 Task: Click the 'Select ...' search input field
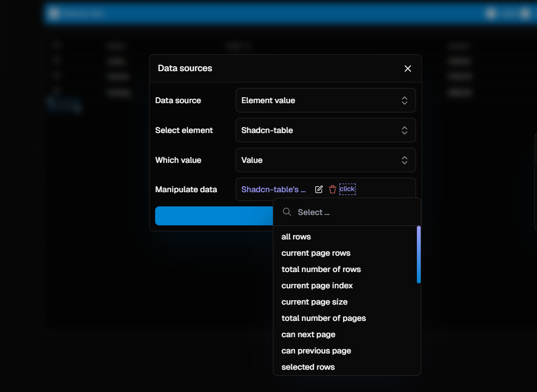(326, 212)
